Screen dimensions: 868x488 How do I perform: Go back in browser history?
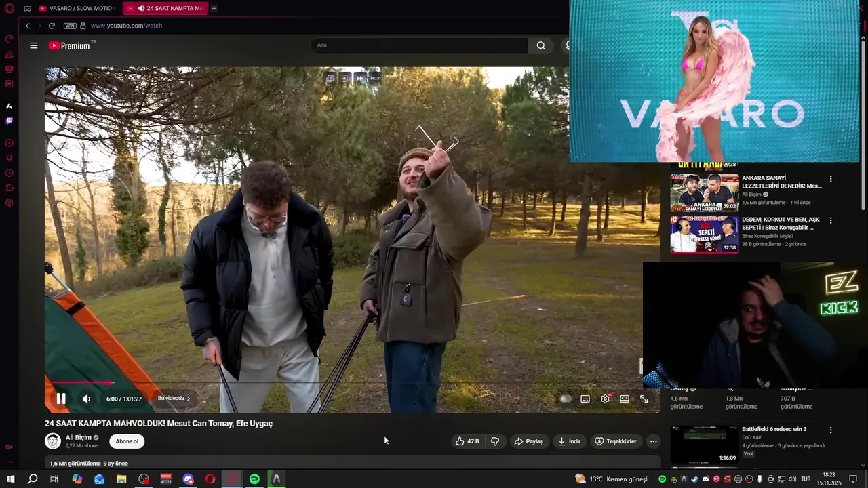pos(27,26)
